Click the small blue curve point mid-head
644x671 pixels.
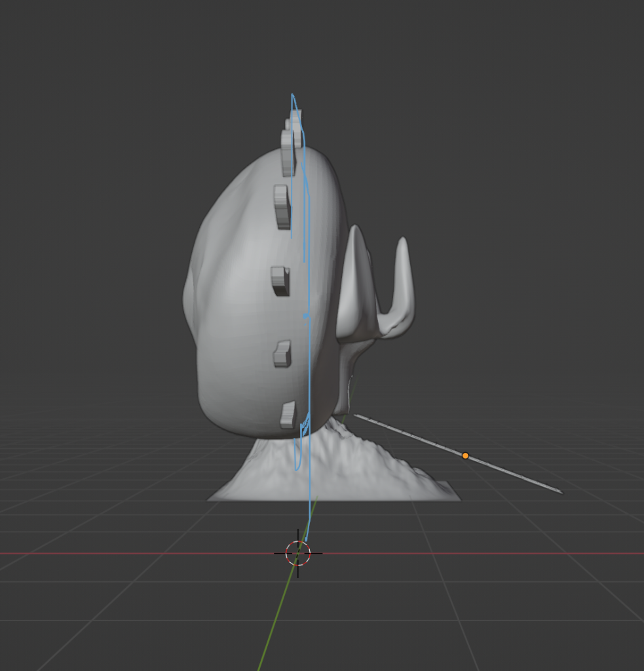[x=305, y=316]
